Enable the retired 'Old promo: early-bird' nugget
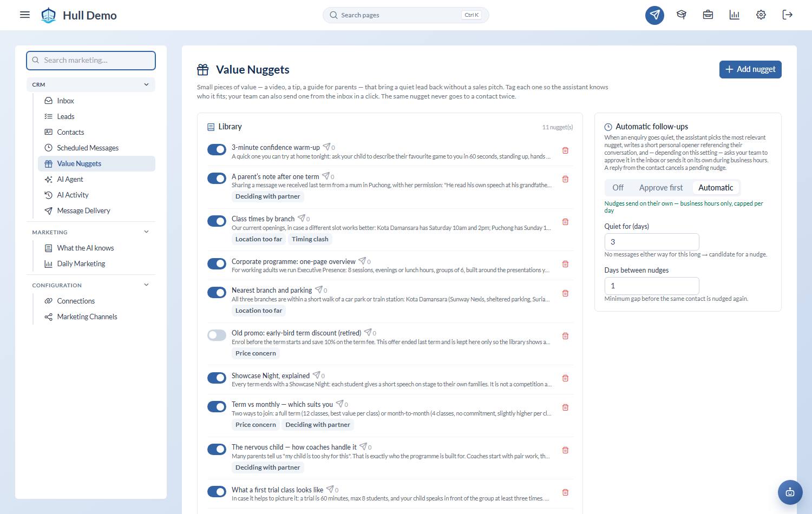Viewport: 812px width, 514px height. 217,335
